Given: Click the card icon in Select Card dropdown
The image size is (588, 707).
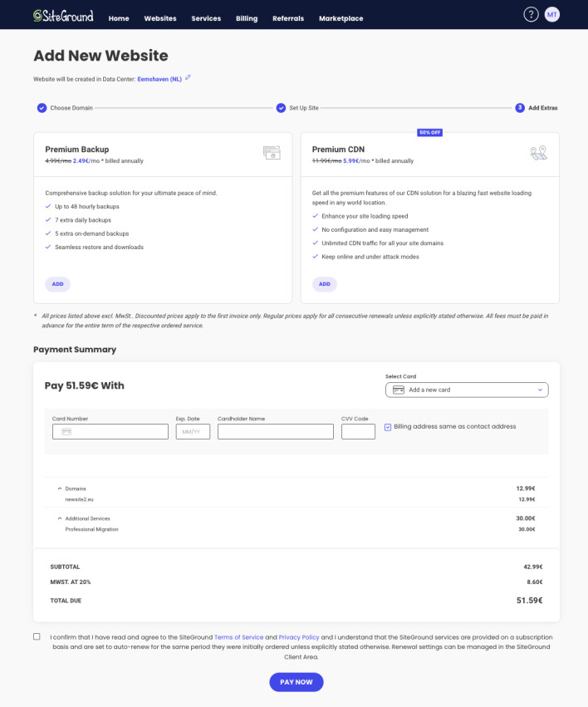Looking at the screenshot, I should coord(399,390).
